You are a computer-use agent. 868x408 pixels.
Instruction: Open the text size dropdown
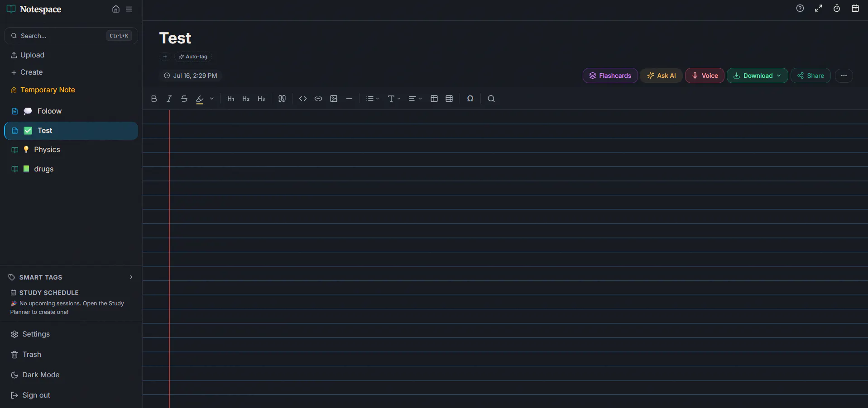tap(394, 99)
